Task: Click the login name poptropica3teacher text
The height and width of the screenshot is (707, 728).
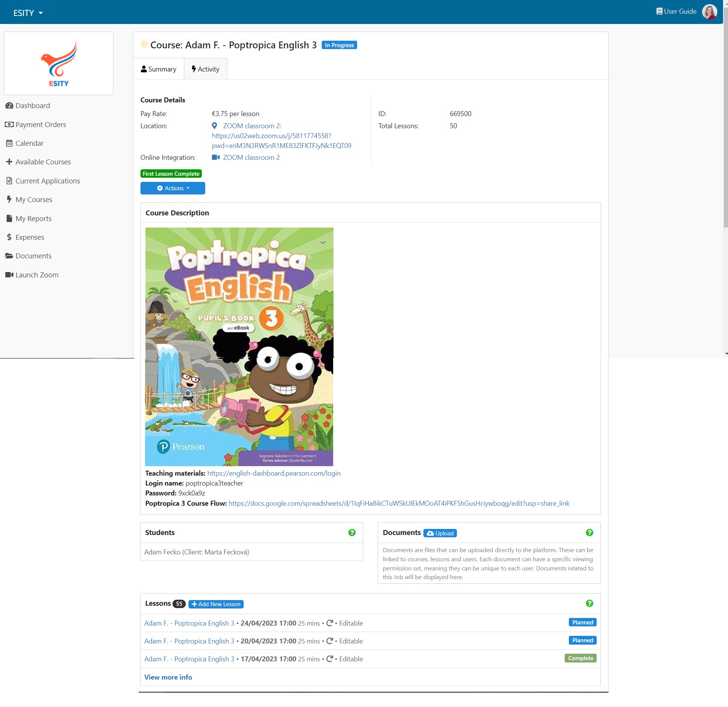Action: [214, 483]
